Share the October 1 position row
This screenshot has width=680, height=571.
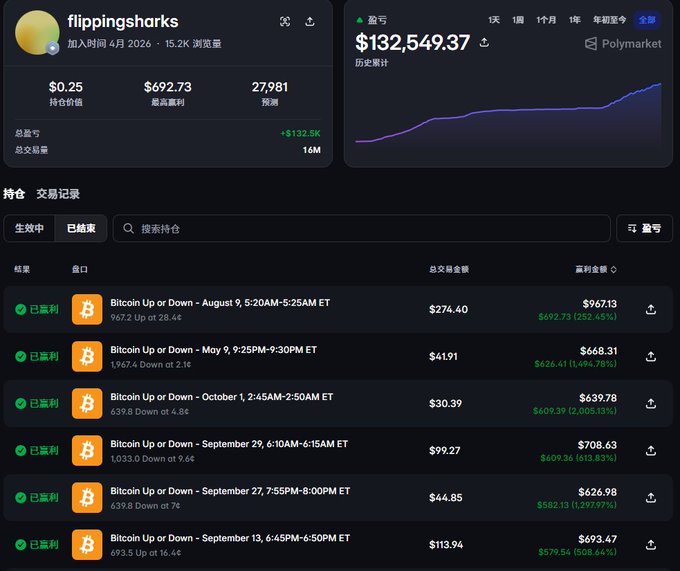(x=651, y=404)
